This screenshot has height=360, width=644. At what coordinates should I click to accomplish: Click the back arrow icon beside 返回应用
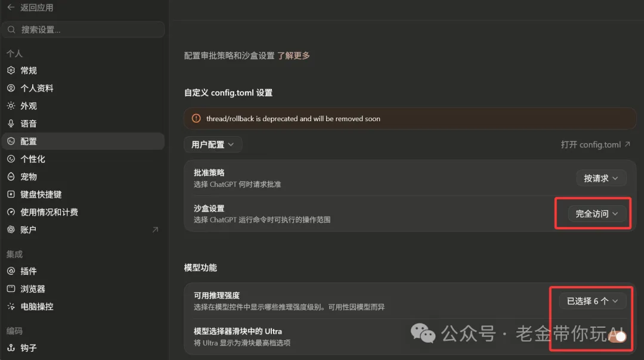(x=11, y=7)
